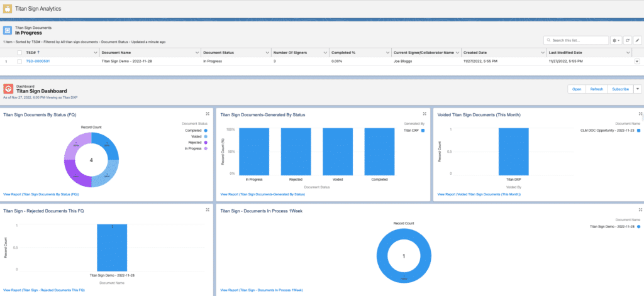
Task: Click the Titan Sign Analytics app icon
Action: [x=8, y=9]
